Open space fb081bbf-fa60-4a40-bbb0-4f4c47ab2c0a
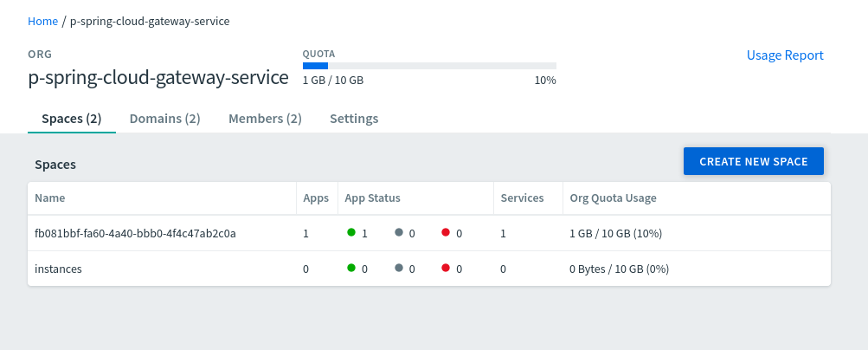The width and height of the screenshot is (868, 350). pyautogui.click(x=135, y=233)
